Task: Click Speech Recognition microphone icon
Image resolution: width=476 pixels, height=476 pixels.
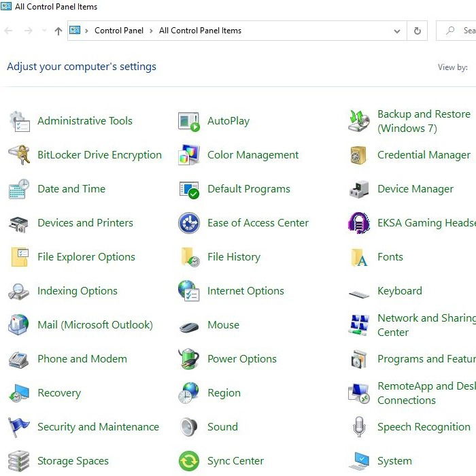Action: [359, 427]
